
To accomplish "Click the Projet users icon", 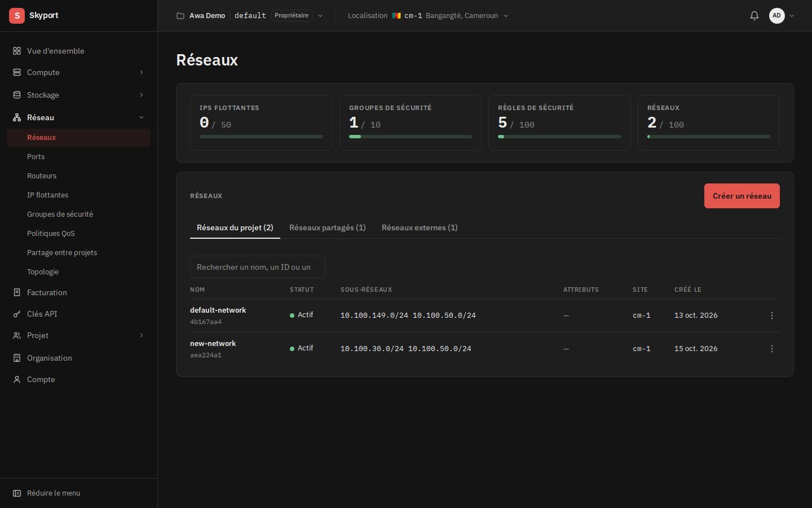I will (x=17, y=335).
